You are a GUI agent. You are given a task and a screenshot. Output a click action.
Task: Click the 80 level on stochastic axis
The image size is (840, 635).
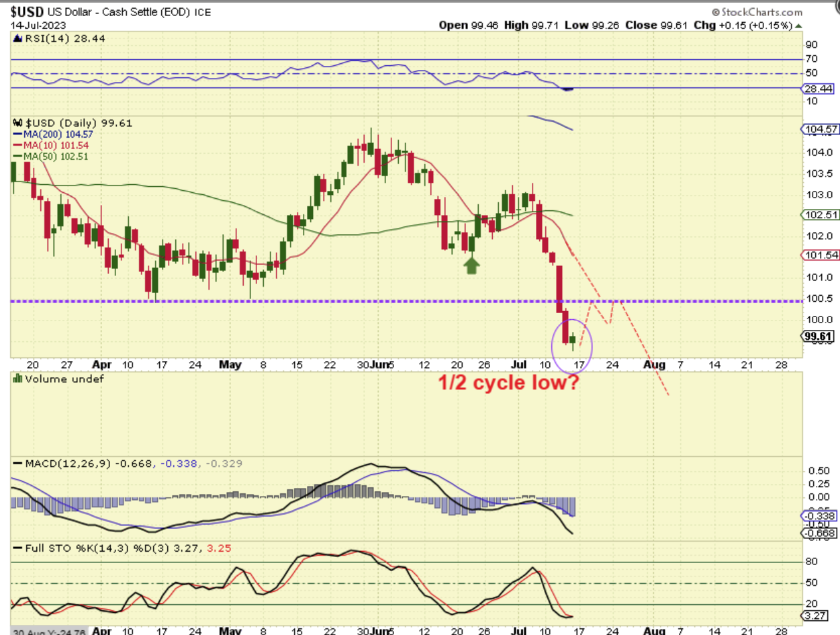[812, 562]
